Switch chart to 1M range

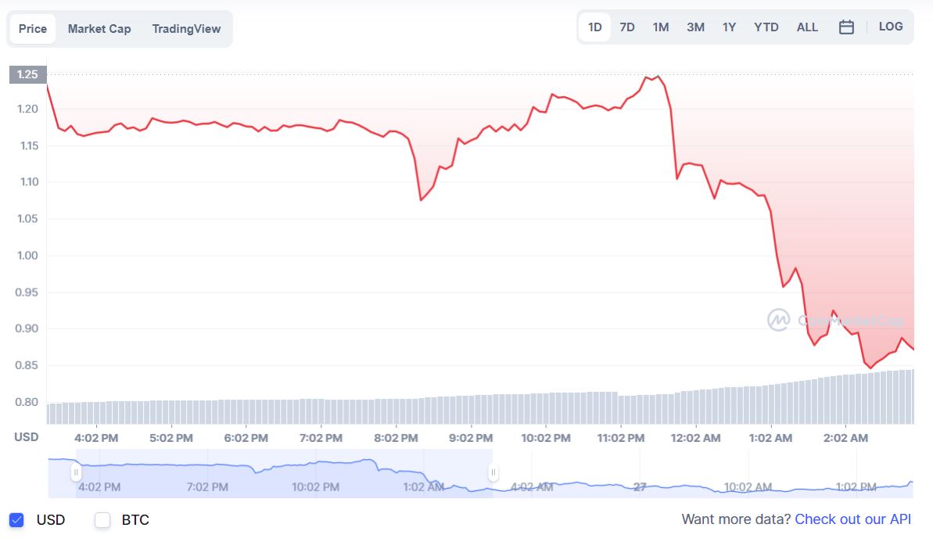[661, 27]
